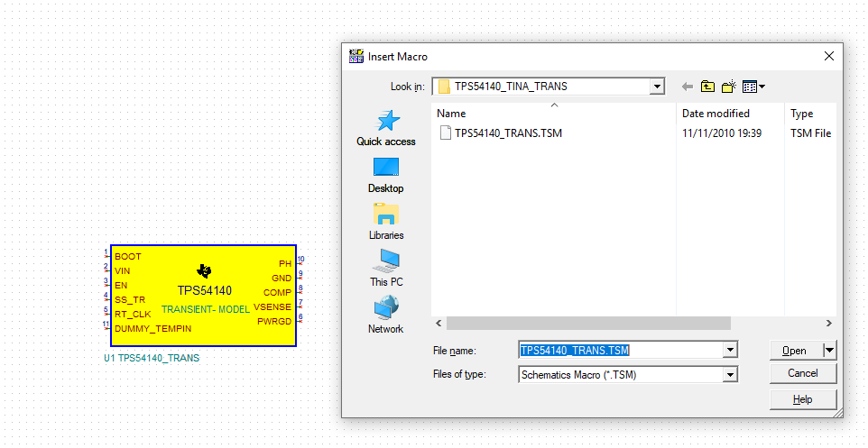Click the EN pin label on the macro
The width and height of the screenshot is (868, 448).
pos(121,286)
